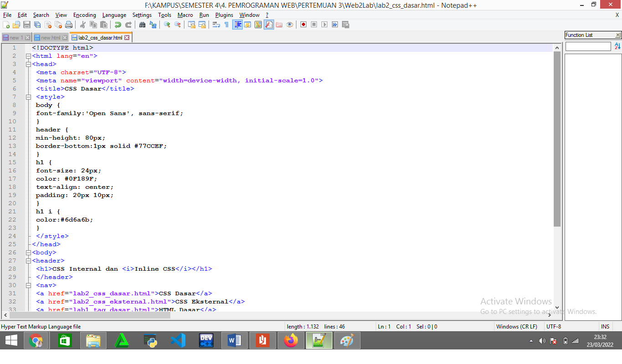Close the lab2_css_dasar.html tab
The image size is (622, 364).
tap(127, 38)
